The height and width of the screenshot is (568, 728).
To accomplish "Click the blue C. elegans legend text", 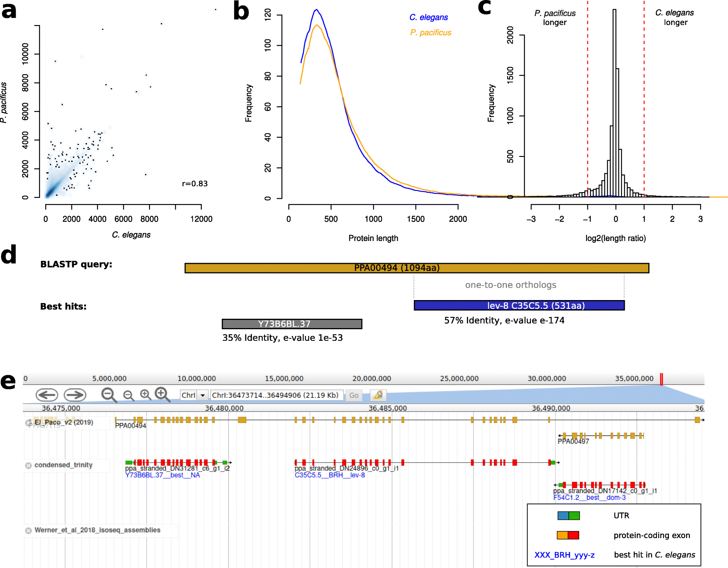I will 428,17.
